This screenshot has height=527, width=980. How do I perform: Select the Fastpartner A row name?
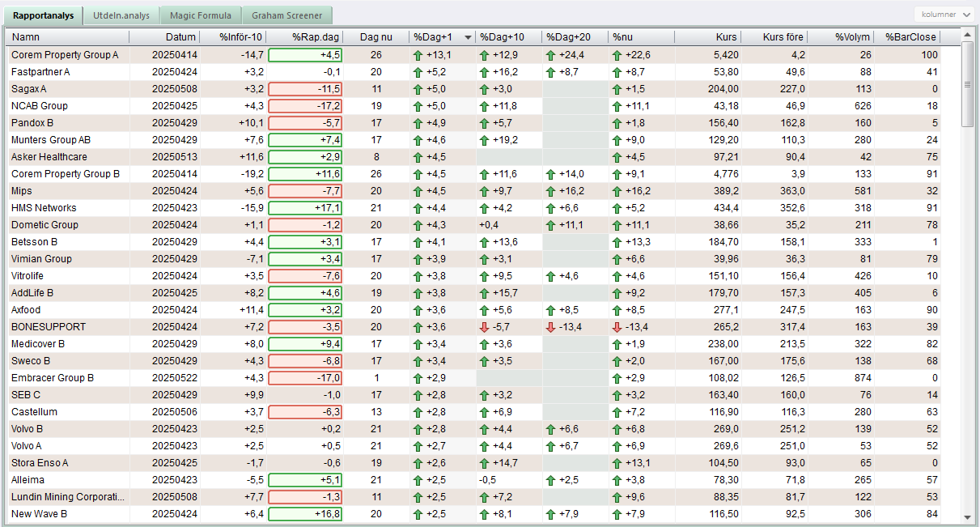(40, 72)
